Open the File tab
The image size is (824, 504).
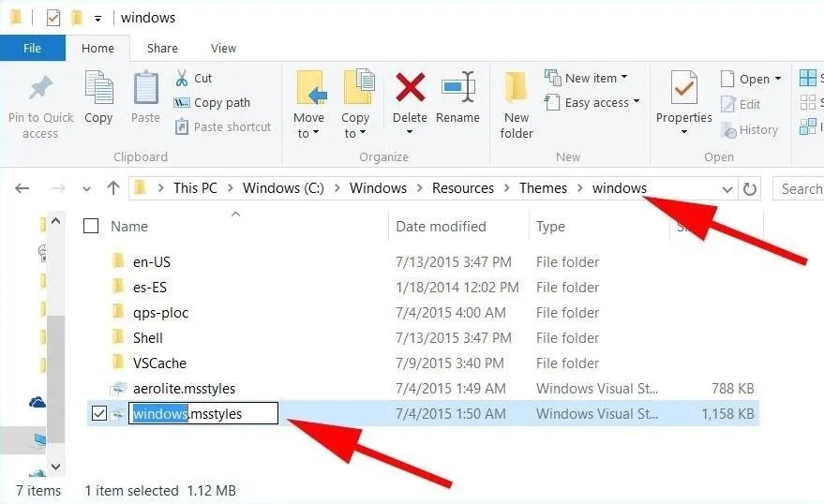[x=33, y=49]
